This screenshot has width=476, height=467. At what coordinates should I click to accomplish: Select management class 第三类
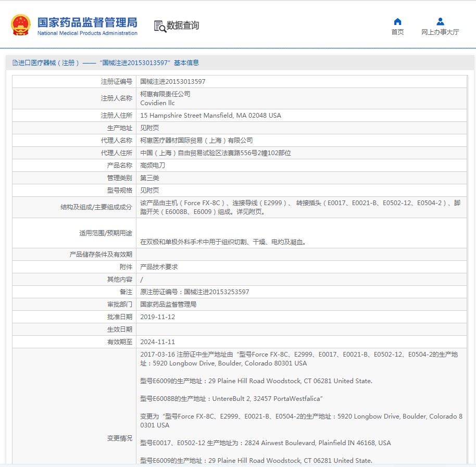pos(149,178)
